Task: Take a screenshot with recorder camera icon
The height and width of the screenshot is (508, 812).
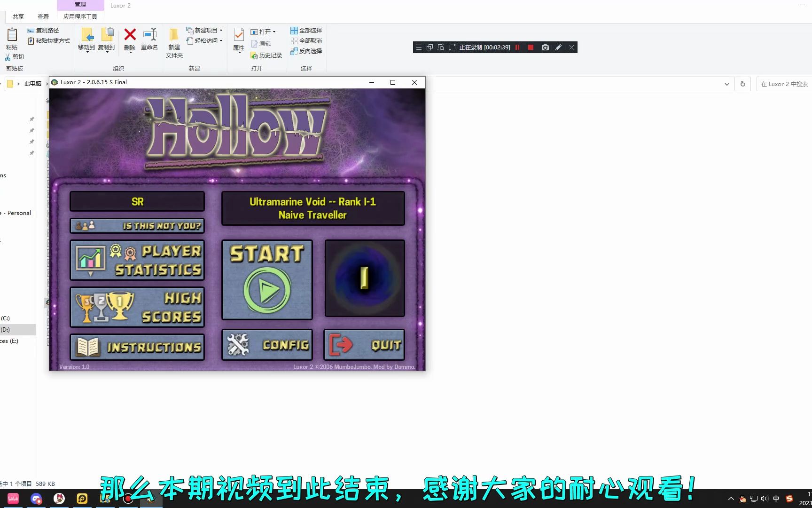Action: (x=545, y=48)
